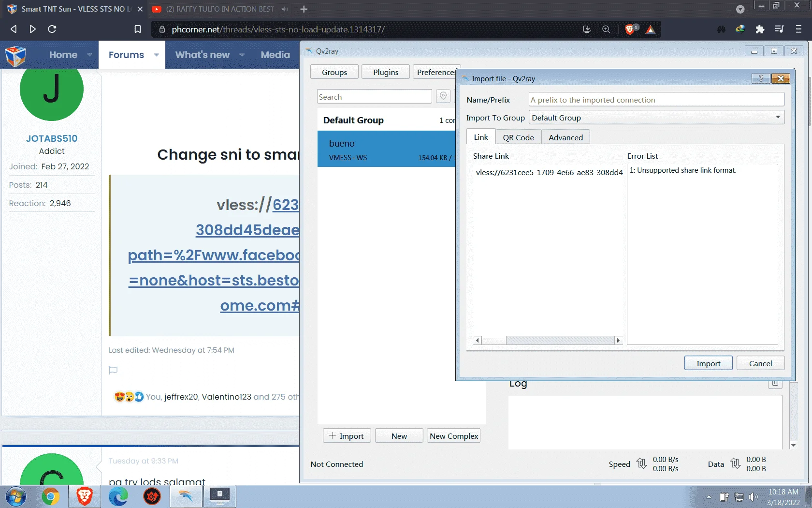Click the Qv2ray log scrollbar down arrow
The height and width of the screenshot is (508, 812).
[793, 445]
